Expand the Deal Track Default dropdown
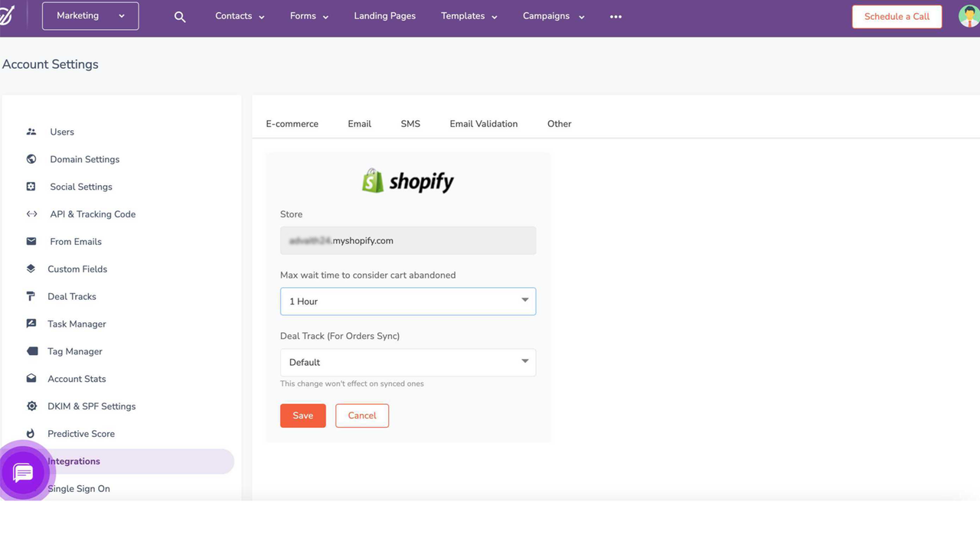 point(408,362)
